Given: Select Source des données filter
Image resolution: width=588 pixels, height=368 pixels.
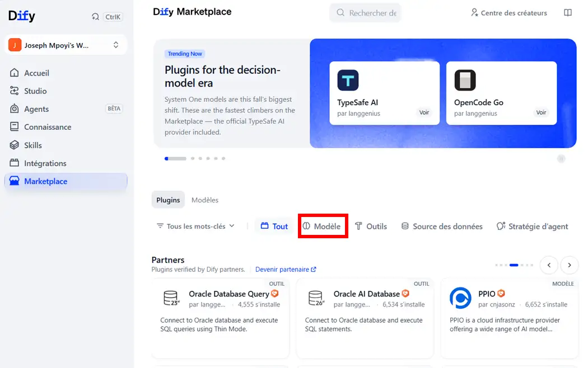Looking at the screenshot, I should tap(442, 226).
